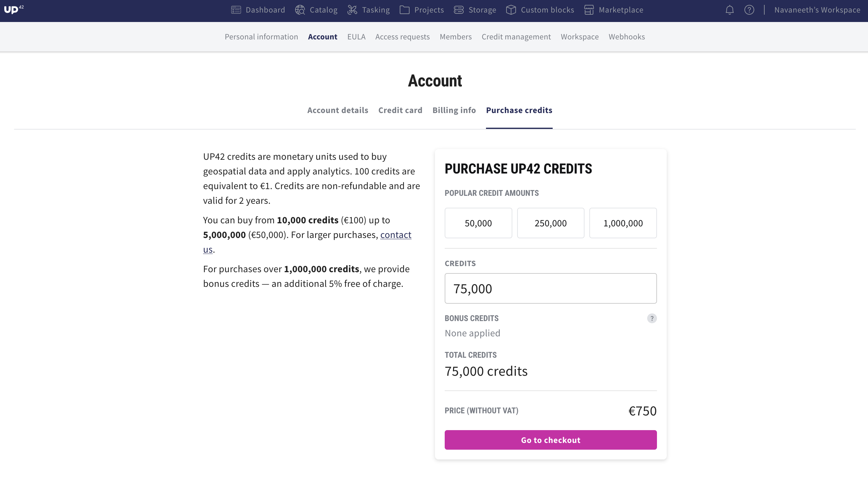Open Navaneeth's Workspace menu

pos(817,10)
